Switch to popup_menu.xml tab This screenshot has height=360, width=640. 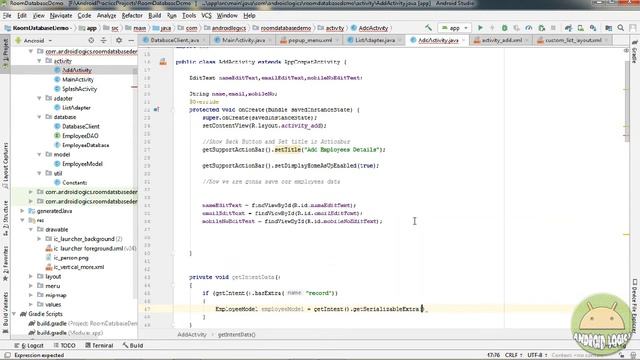(x=310, y=40)
